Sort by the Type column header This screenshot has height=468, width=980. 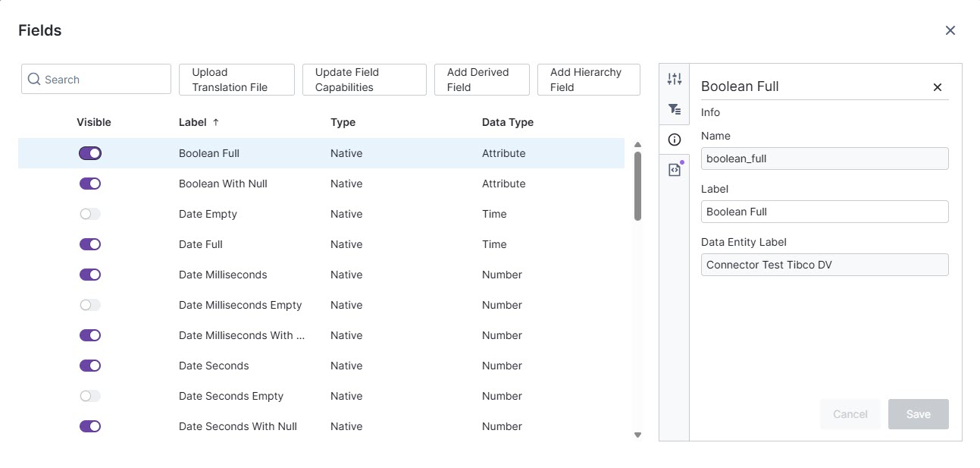[343, 122]
